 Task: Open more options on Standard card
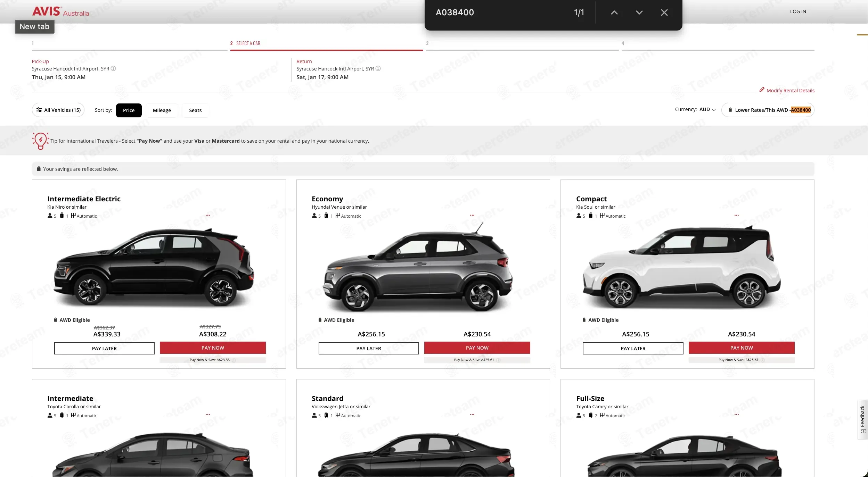point(472,415)
